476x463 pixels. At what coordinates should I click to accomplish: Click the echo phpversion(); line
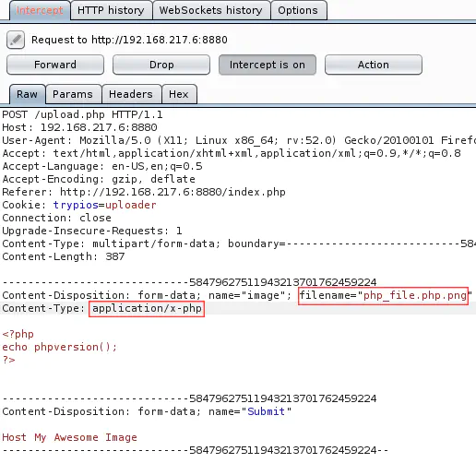coord(60,347)
